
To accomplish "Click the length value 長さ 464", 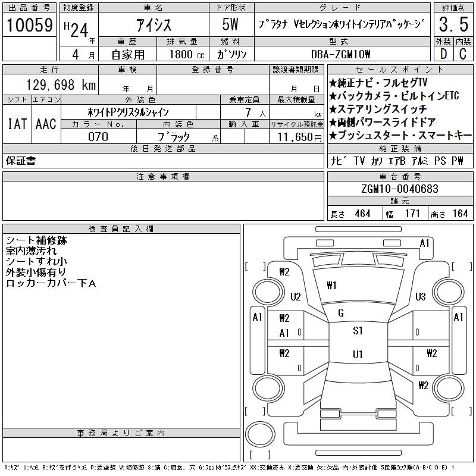I will [x=350, y=214].
